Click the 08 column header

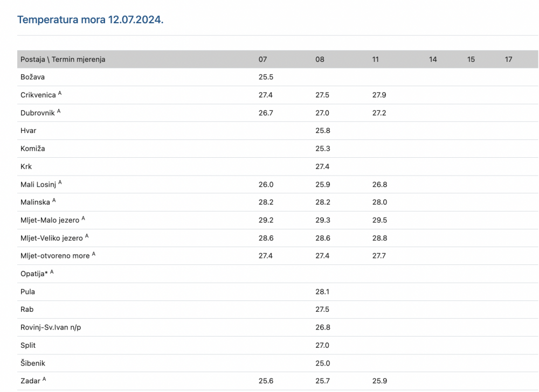point(320,59)
